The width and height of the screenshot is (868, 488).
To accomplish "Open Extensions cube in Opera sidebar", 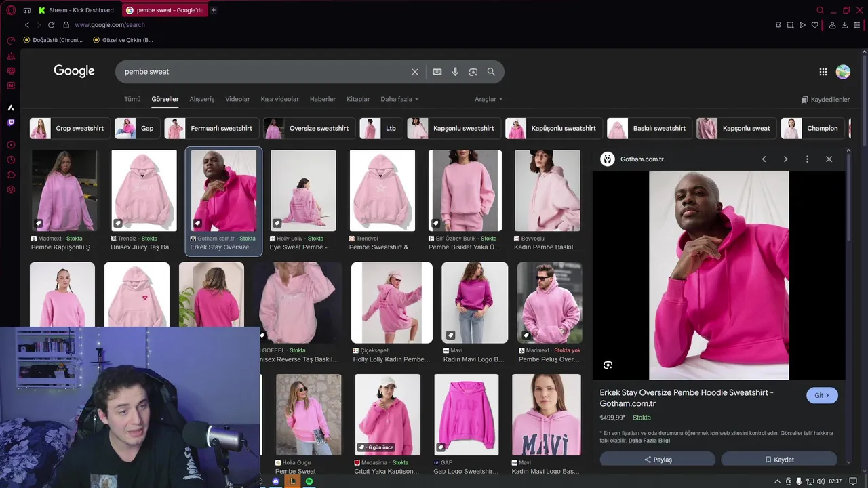I will pyautogui.click(x=11, y=175).
